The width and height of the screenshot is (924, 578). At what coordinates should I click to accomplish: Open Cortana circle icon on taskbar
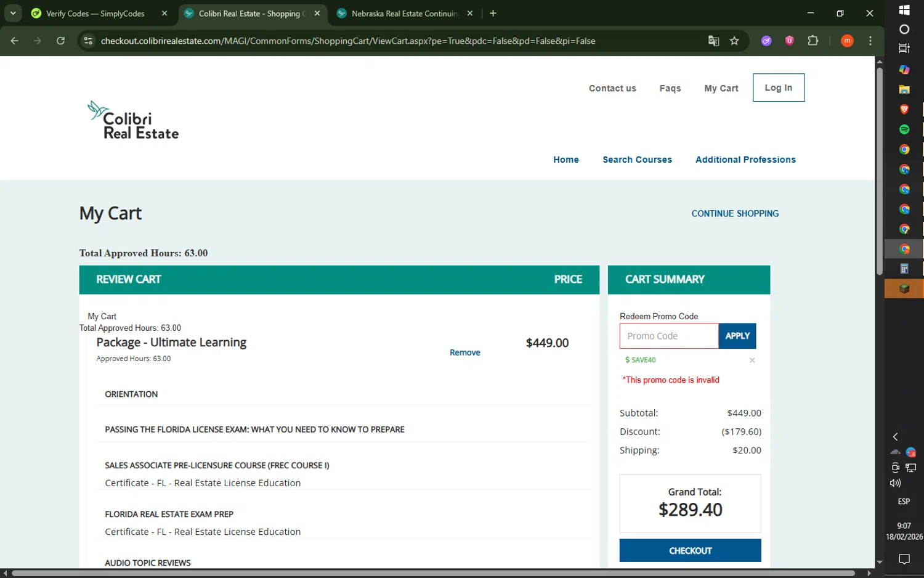[904, 29]
